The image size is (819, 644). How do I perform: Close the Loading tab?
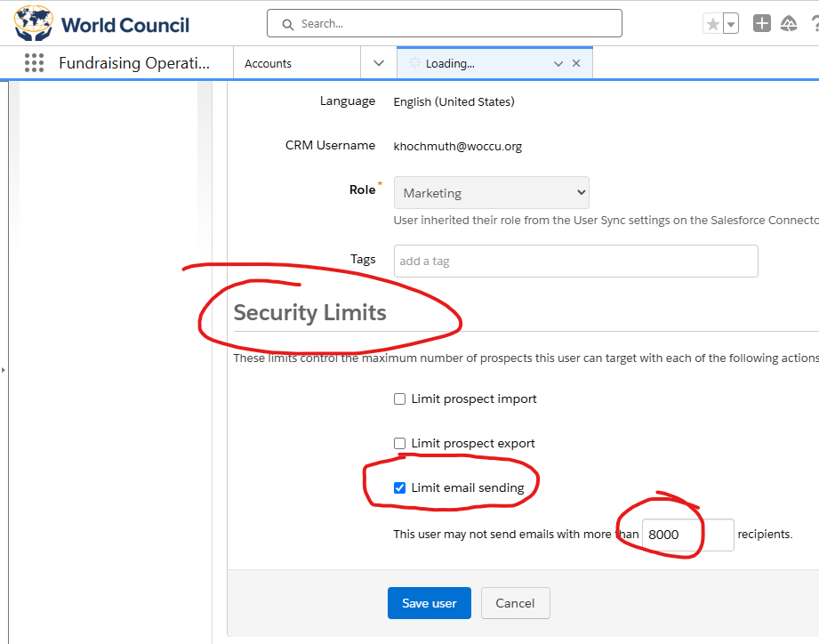(576, 63)
